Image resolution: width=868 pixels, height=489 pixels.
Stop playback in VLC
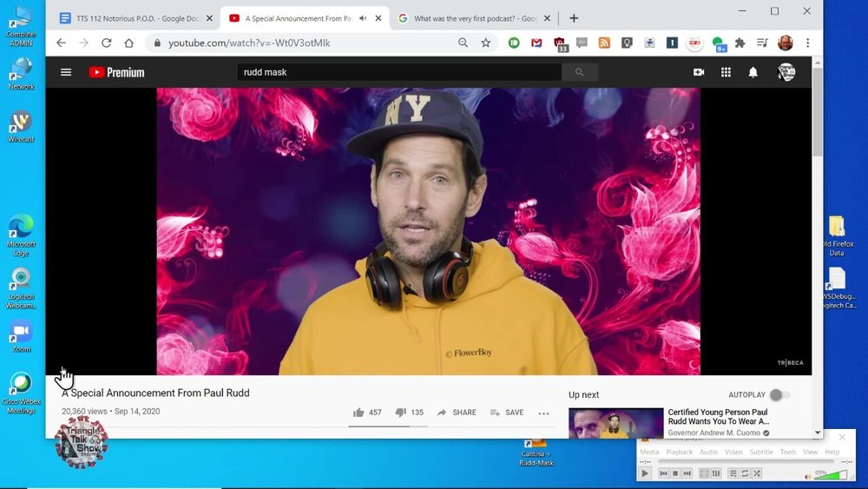(675, 473)
